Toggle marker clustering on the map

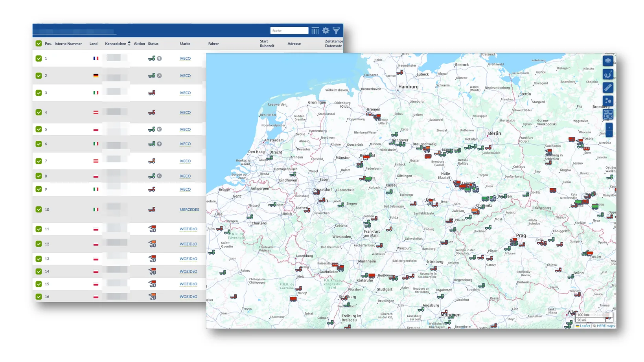608,101
